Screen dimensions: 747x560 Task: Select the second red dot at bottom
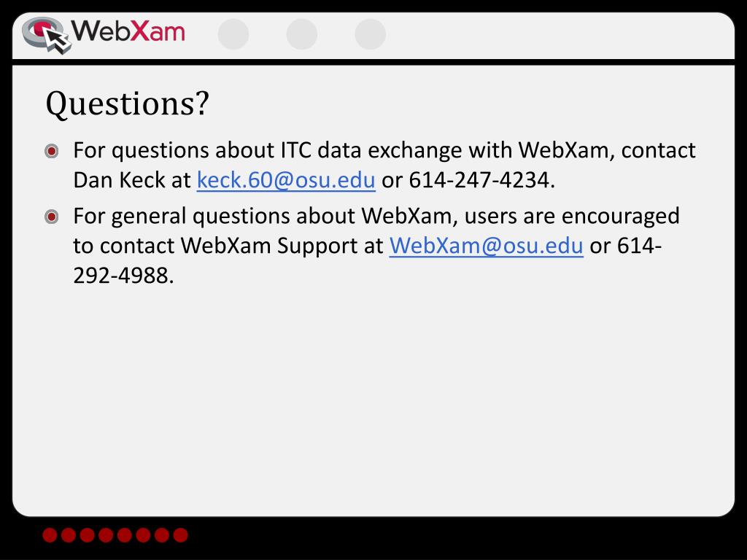coord(69,534)
